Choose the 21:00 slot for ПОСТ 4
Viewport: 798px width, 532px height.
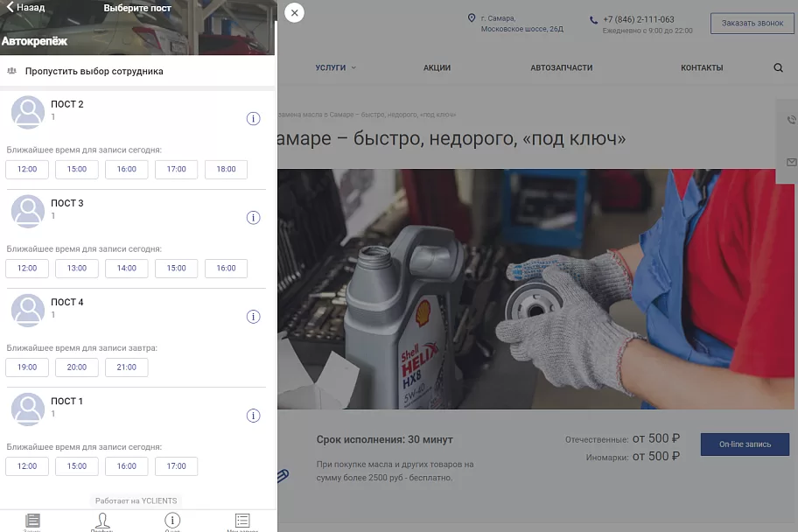point(127,367)
